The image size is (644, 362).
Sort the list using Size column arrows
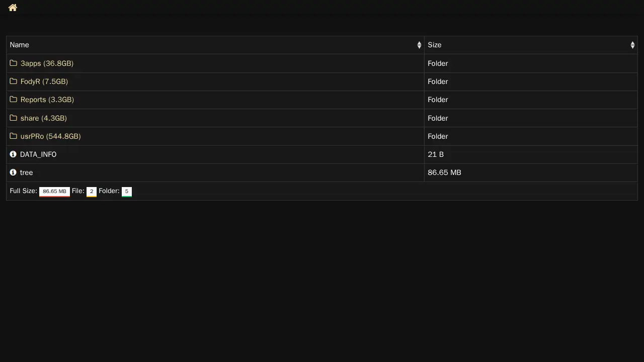[632, 45]
